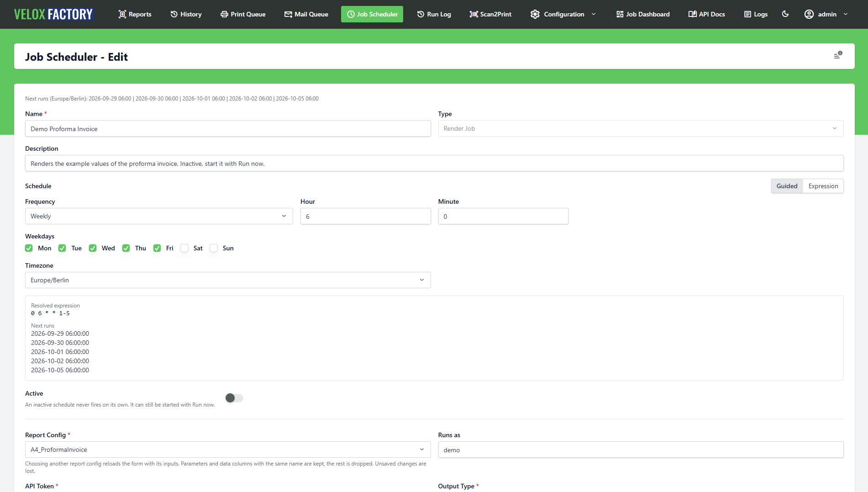868x492 pixels.
Task: Toggle dark mode moon icon
Action: tap(785, 14)
